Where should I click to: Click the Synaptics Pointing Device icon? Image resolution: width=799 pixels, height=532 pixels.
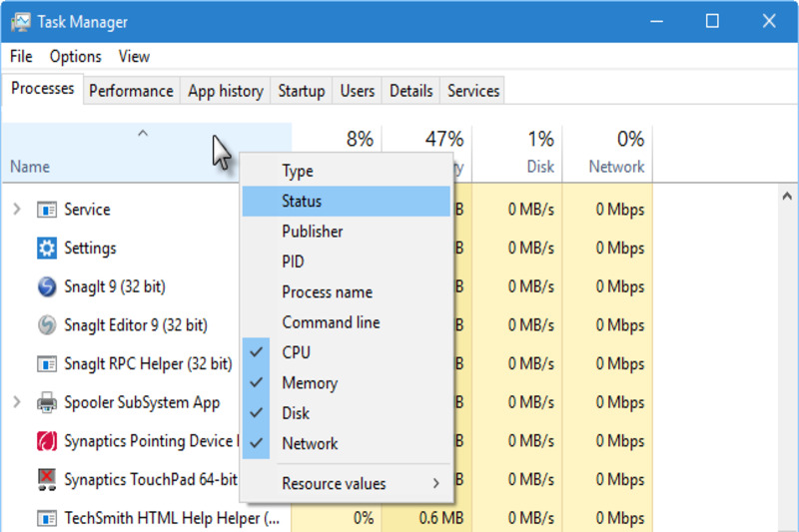click(47, 441)
